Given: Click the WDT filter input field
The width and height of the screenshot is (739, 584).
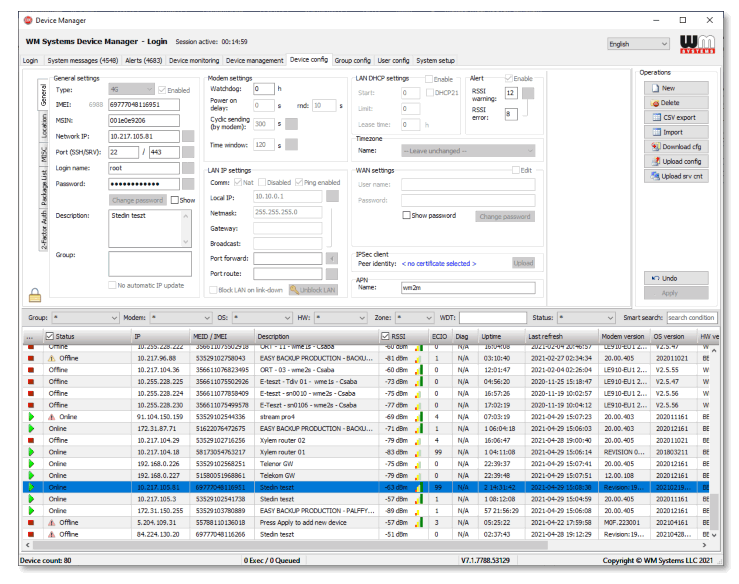Looking at the screenshot, I should point(493,318).
